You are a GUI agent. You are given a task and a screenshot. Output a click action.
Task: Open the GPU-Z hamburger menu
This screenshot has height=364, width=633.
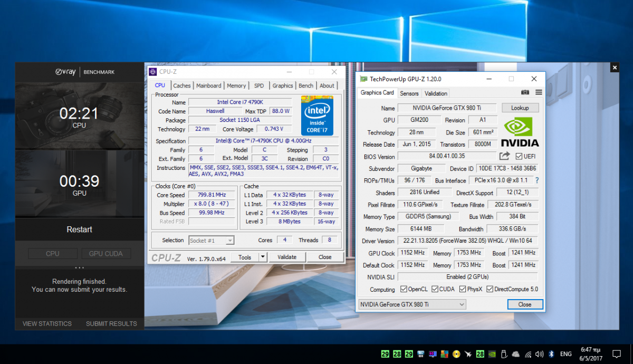(539, 93)
